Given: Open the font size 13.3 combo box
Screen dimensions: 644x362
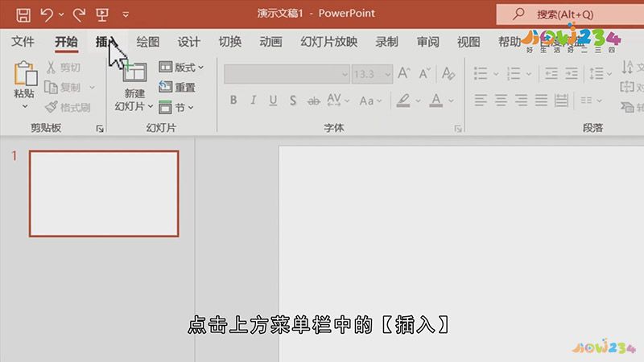Looking at the screenshot, I should click(372, 74).
